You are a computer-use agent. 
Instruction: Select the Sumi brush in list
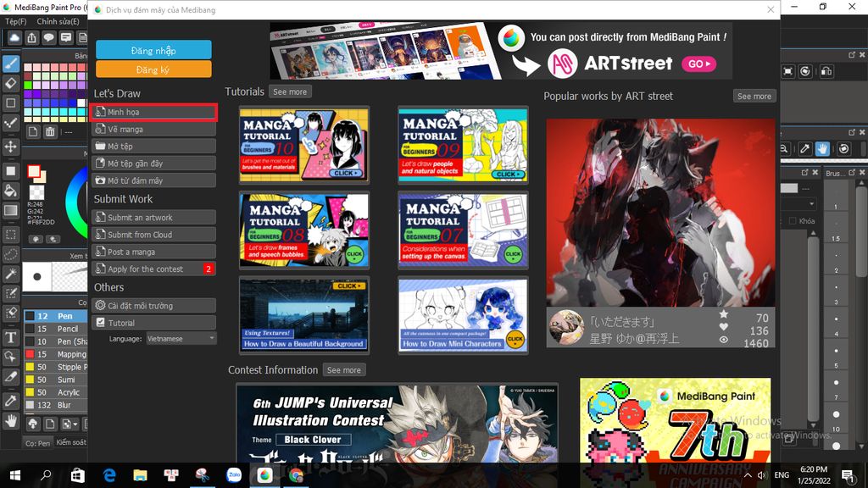55,380
